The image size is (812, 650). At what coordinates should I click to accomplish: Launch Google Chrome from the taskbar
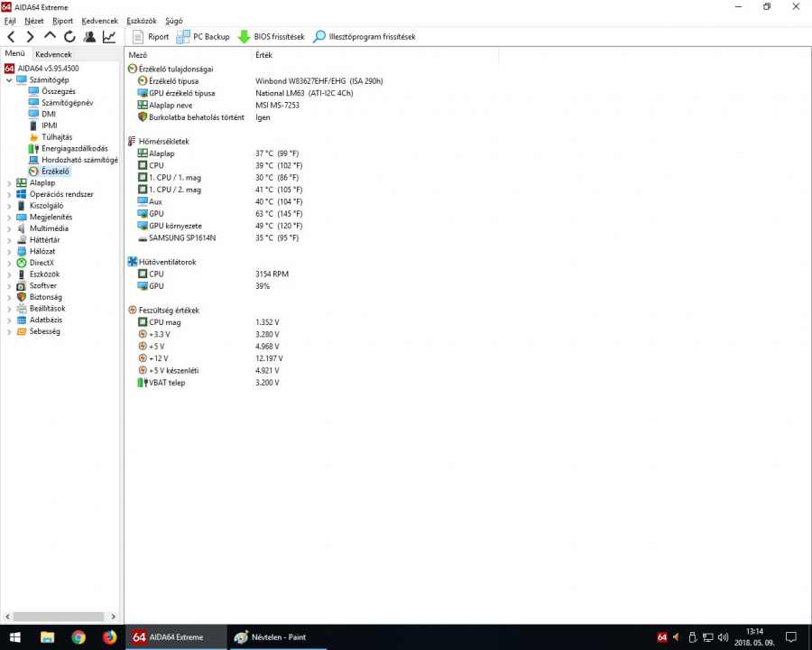click(78, 637)
